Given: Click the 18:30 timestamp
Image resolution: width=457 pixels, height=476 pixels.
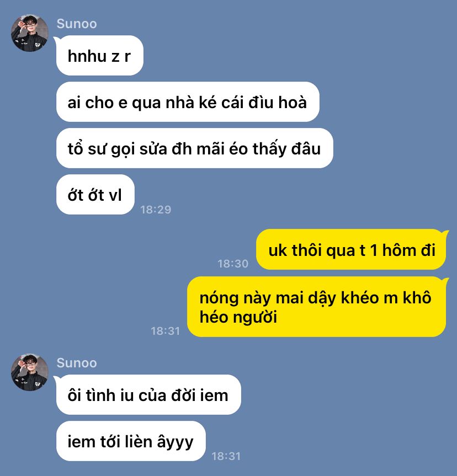Looking at the screenshot, I should point(233,264).
